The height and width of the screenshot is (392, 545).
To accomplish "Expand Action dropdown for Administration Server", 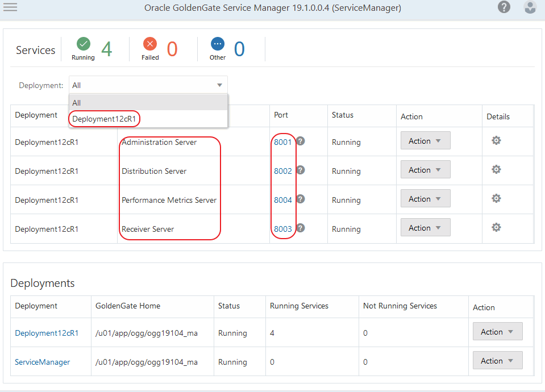I will (425, 141).
